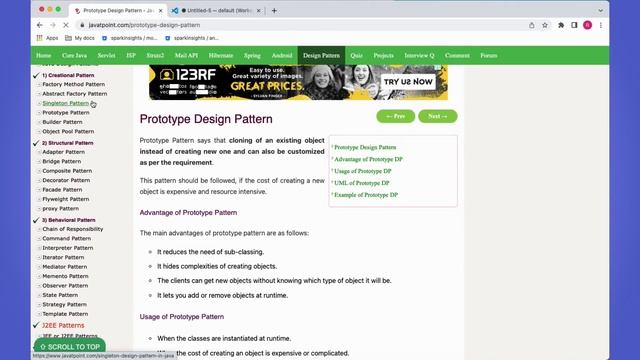This screenshot has width=640, height=360.
Task: Go to previous page with Prev button
Action: pos(396,116)
